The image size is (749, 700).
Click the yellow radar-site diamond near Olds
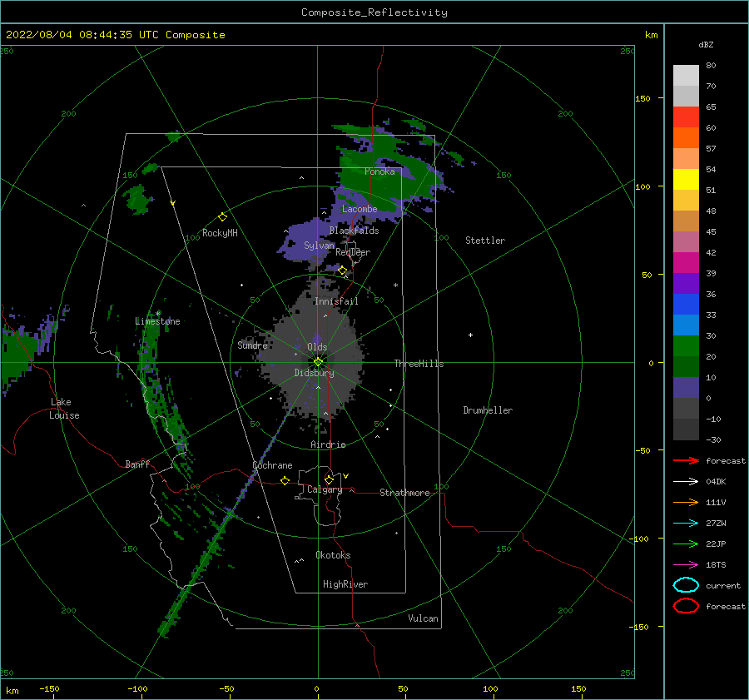tap(318, 362)
